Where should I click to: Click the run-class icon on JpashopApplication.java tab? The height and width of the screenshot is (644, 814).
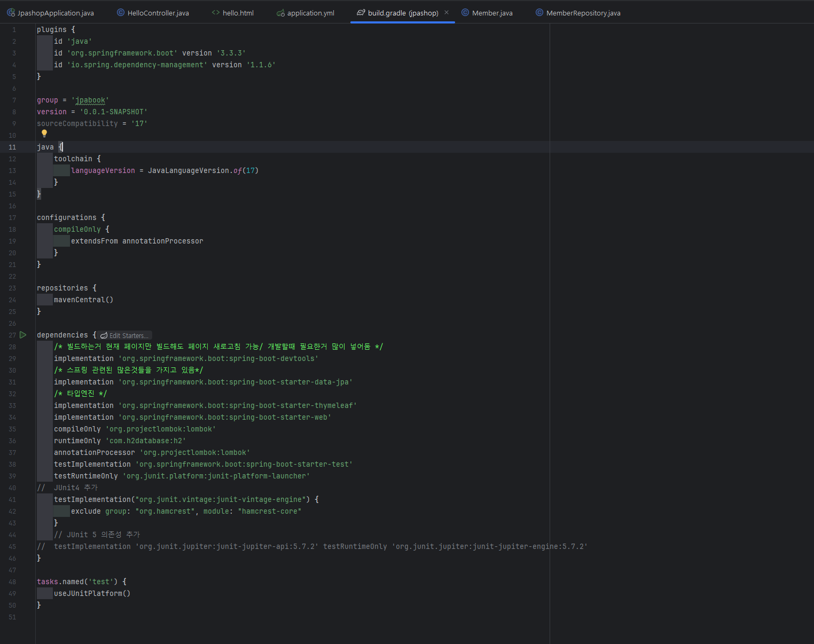pos(11,12)
